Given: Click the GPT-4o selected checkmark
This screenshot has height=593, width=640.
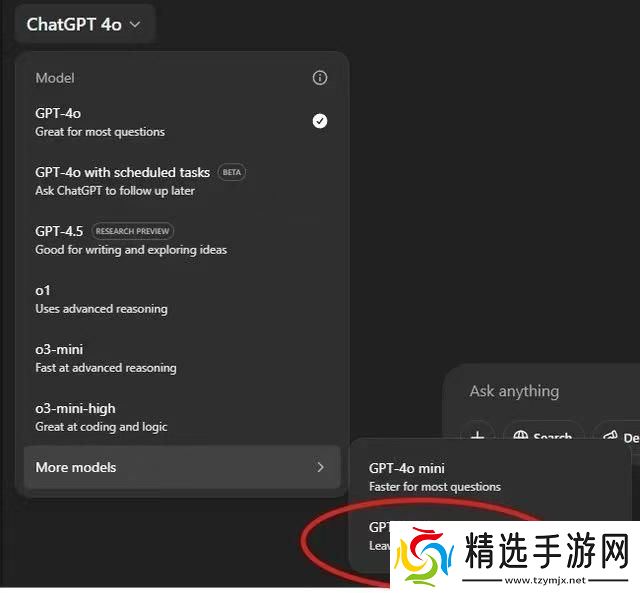Looking at the screenshot, I should click(x=320, y=121).
